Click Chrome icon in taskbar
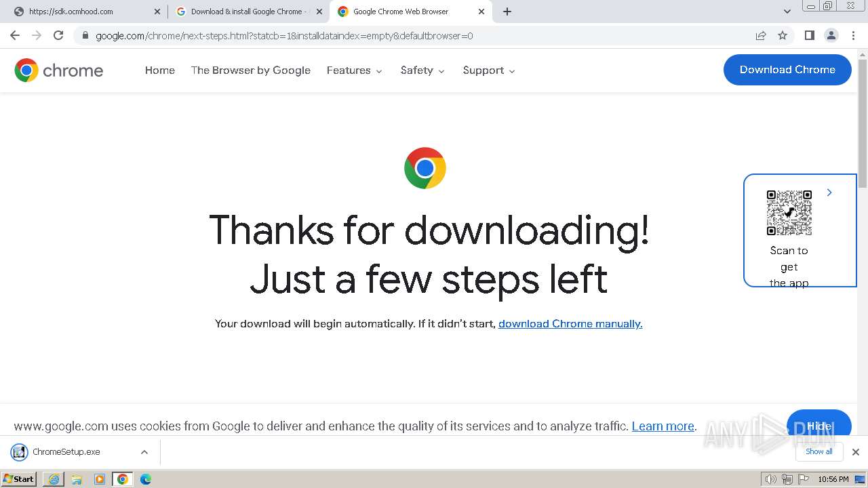868x488 pixels. coord(123,479)
